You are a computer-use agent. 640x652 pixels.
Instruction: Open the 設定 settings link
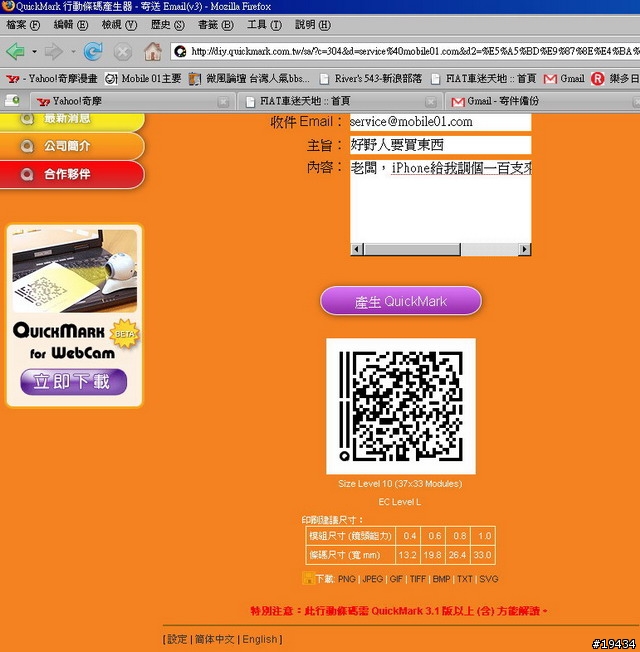point(177,639)
